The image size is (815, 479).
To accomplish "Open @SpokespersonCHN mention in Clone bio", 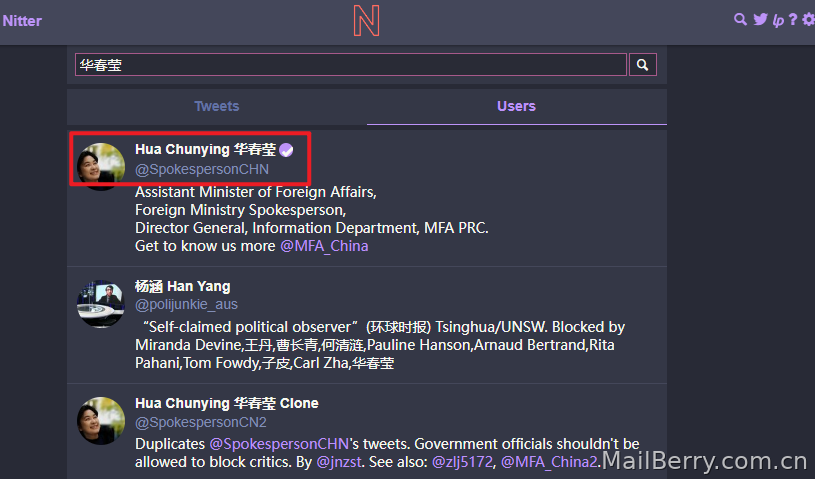I will pyautogui.click(x=279, y=444).
